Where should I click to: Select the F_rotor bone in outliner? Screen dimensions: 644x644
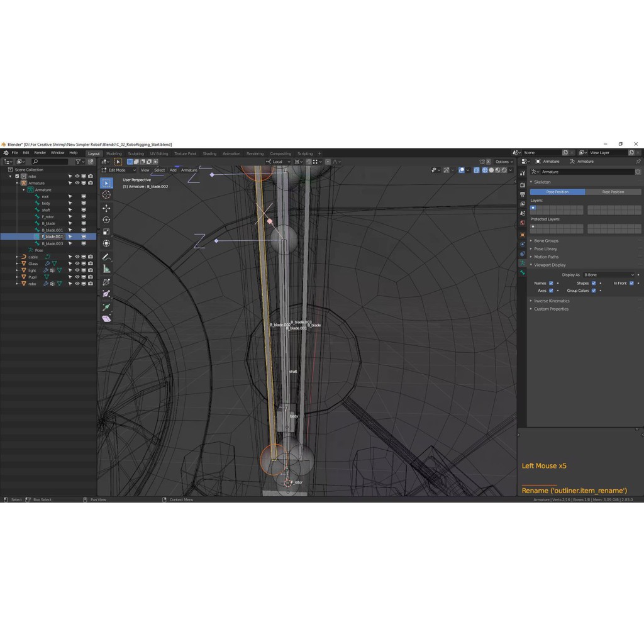pos(48,216)
